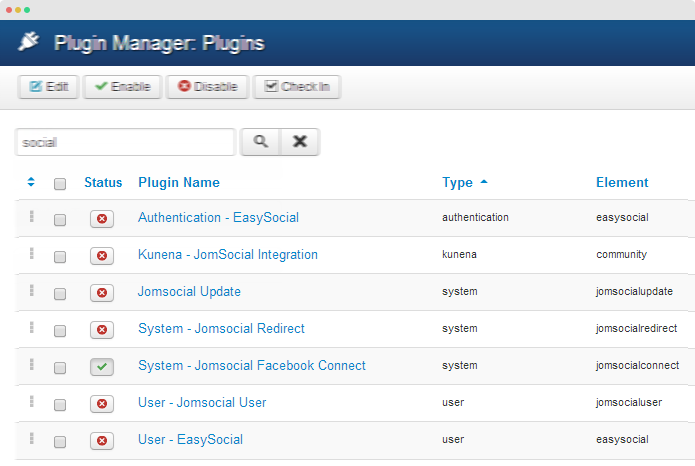695x466 pixels.
Task: Open the Authentication - EasySocial plugin
Action: coord(219,217)
